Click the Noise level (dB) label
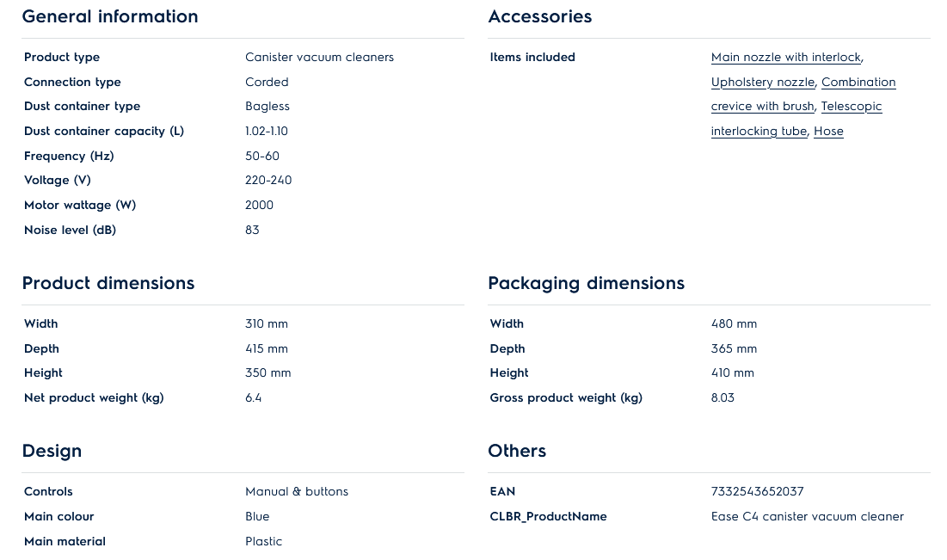 70,231
